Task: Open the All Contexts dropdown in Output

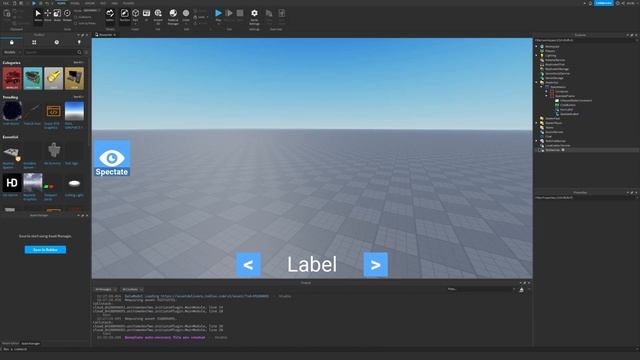Action: point(132,289)
